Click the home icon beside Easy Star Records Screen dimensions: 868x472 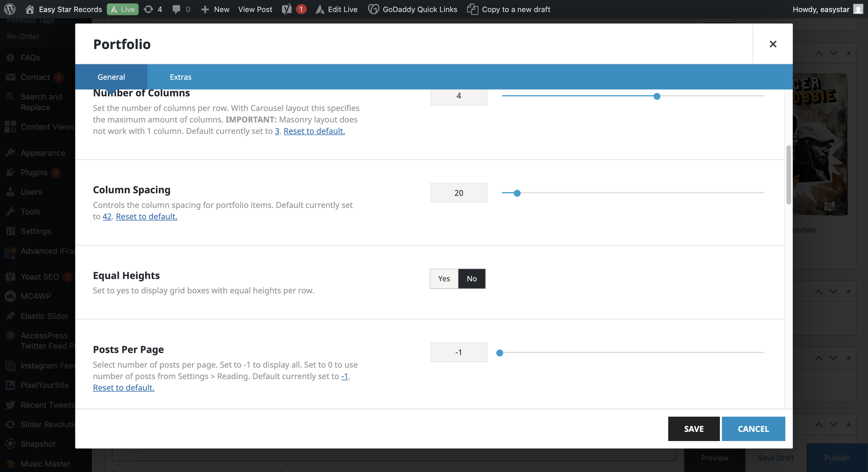coord(30,9)
